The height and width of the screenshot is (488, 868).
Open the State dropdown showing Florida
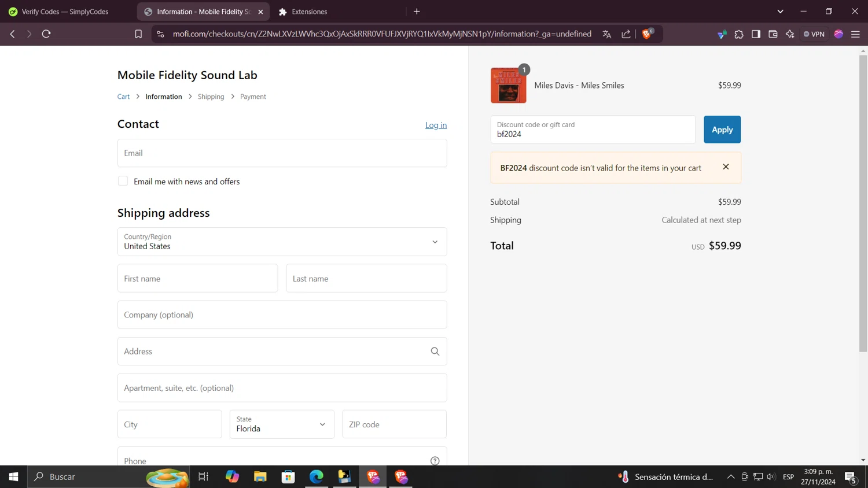click(282, 424)
